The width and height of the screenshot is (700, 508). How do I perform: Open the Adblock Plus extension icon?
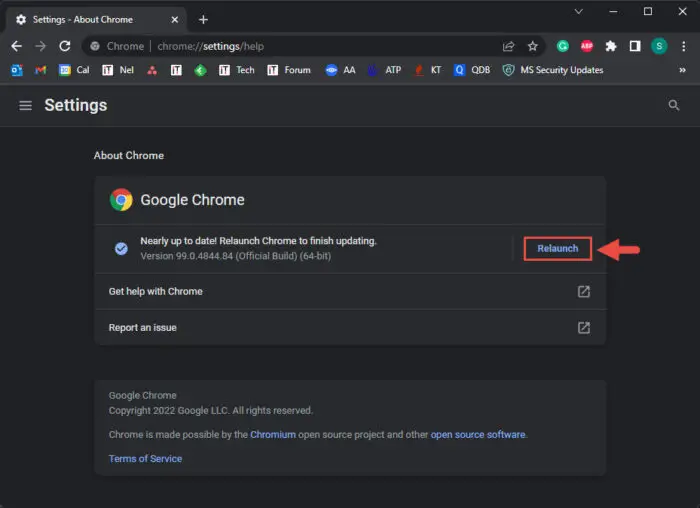[587, 46]
